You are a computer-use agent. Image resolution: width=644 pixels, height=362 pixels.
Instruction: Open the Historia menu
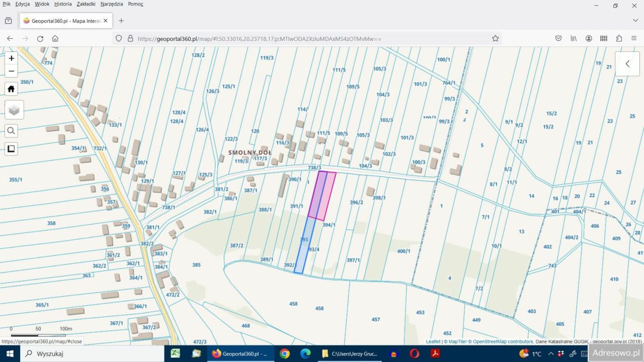[x=63, y=4]
